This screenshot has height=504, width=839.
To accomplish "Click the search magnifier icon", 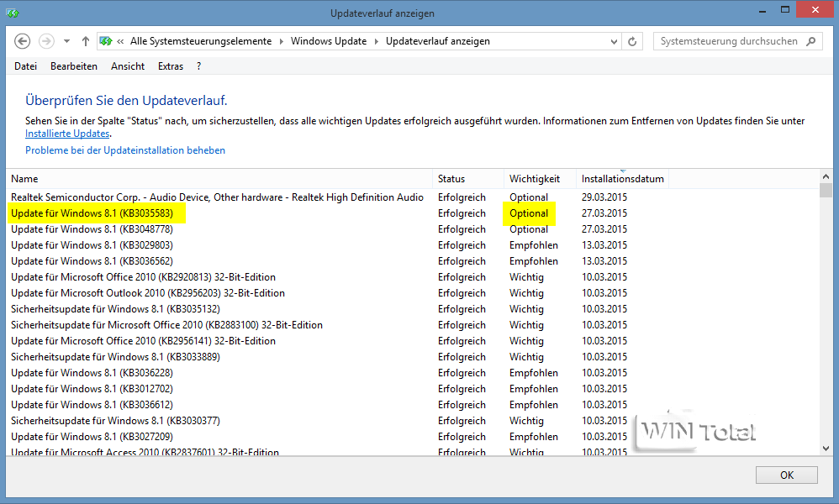I will point(811,41).
